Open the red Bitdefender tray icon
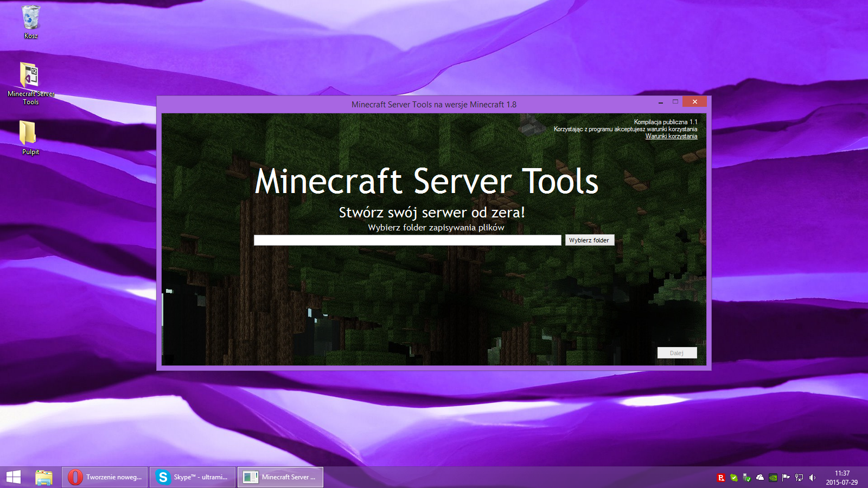Viewport: 868px width, 488px height. point(721,478)
